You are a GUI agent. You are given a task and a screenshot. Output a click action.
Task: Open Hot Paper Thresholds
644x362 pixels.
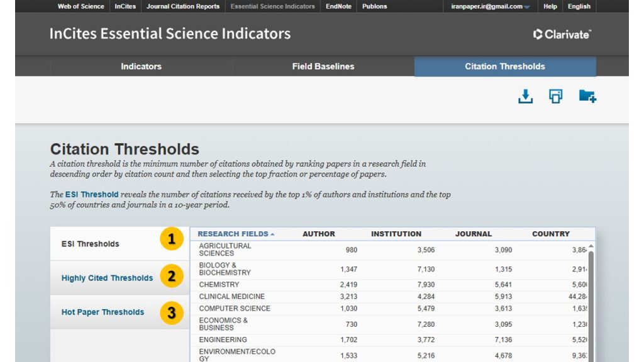click(x=119, y=312)
